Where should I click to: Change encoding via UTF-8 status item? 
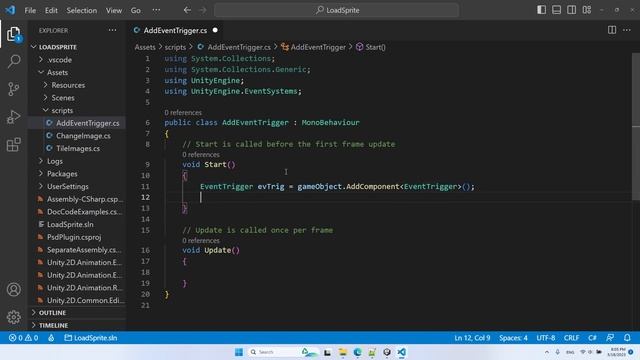546,338
